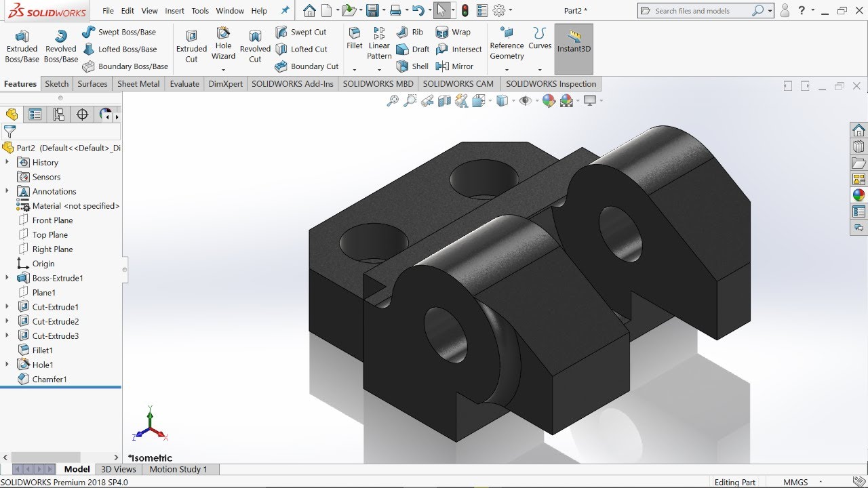Image resolution: width=868 pixels, height=488 pixels.
Task: Switch to the ConfigurationManager tab
Action: coord(59,115)
